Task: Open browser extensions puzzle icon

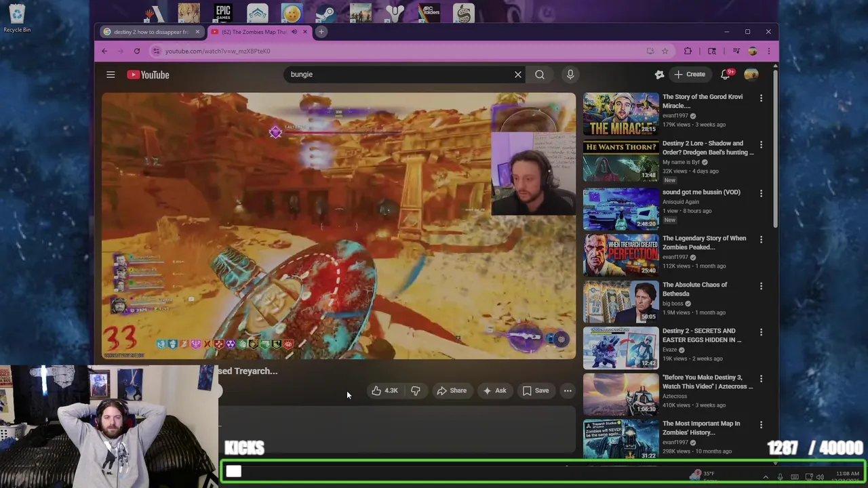Action: pyautogui.click(x=688, y=51)
